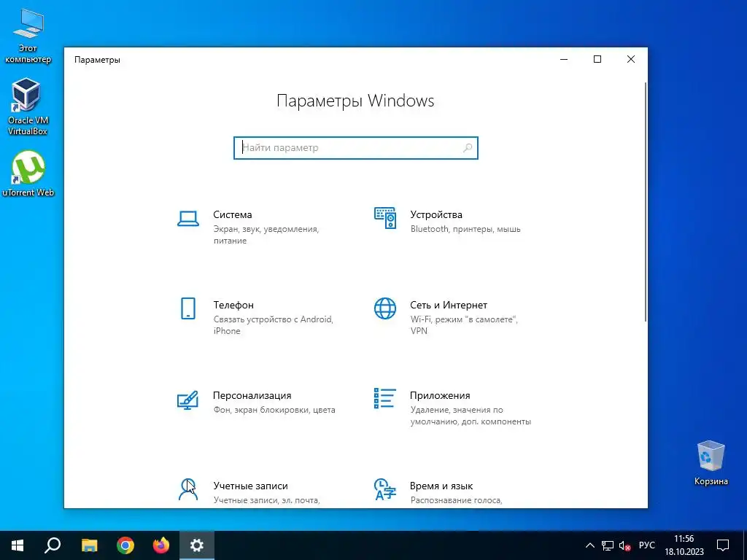Launch Firefox from taskbar

pos(161,545)
